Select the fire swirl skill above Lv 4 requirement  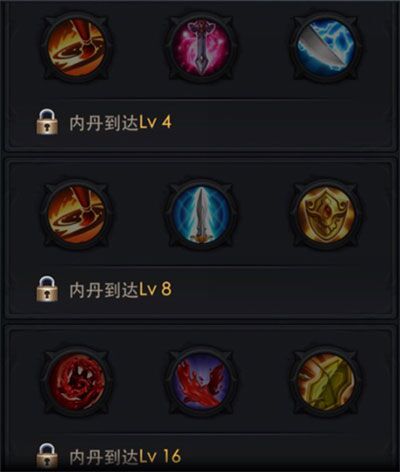[x=75, y=47]
